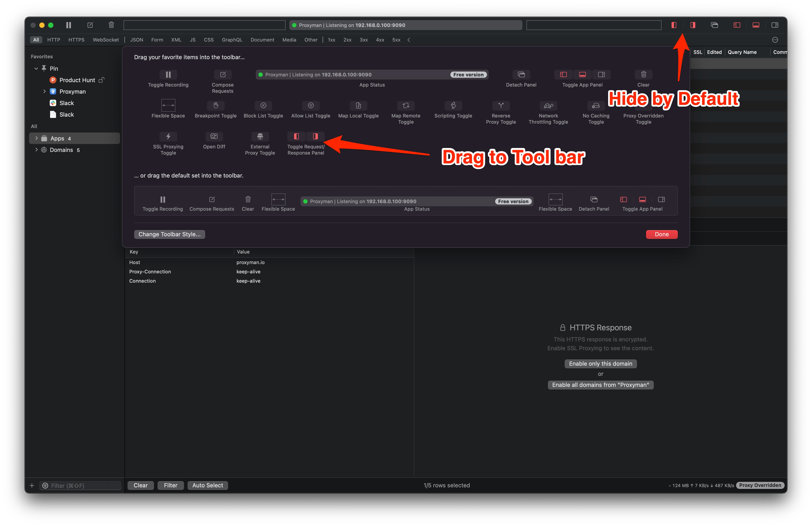Select the Open Diff icon

214,136
